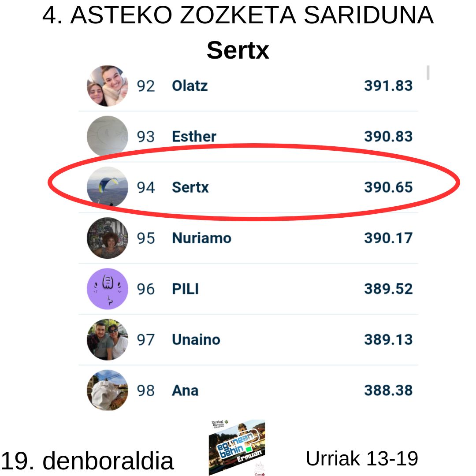Viewport: 476px width, 476px height.
Task: Open Esther's profile picture
Action: (x=107, y=137)
